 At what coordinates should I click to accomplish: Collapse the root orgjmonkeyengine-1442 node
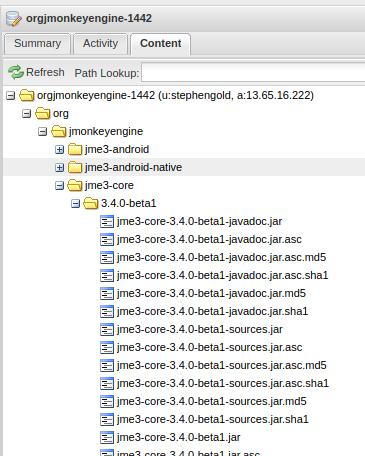(11, 96)
